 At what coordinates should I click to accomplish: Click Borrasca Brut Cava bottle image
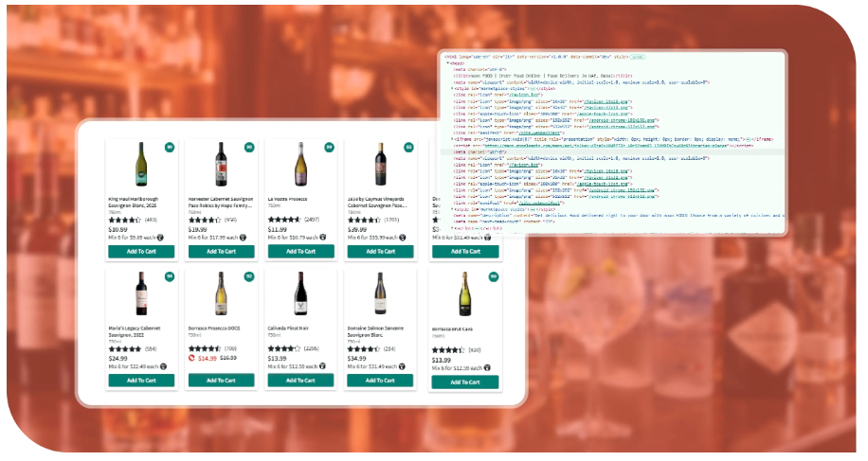(465, 293)
